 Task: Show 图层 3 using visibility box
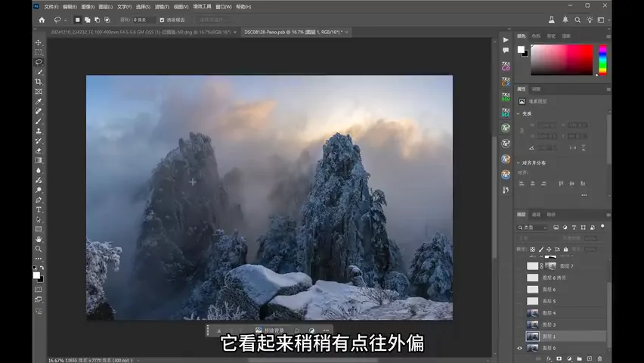519,324
